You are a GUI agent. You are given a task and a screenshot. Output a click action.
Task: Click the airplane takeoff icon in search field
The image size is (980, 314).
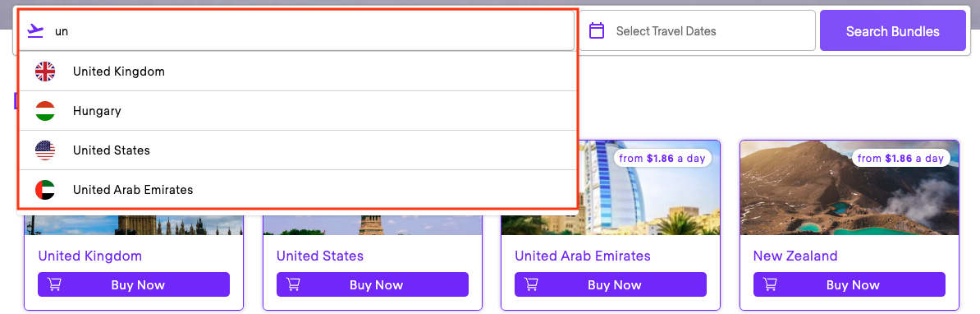click(x=36, y=30)
